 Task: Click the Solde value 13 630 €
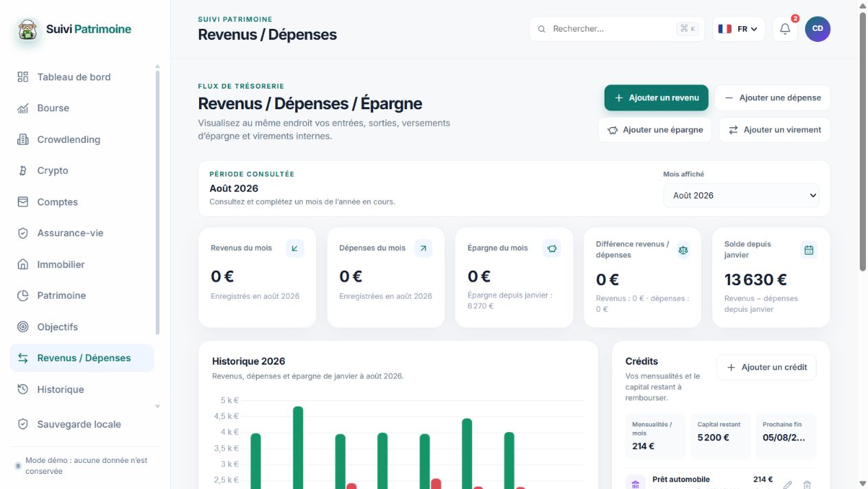point(755,280)
